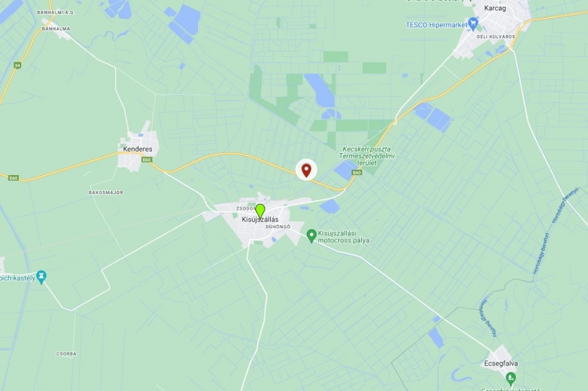Click the Kisújszállási motocross pálya green marker
This screenshot has width=588, height=391.
[x=311, y=236]
